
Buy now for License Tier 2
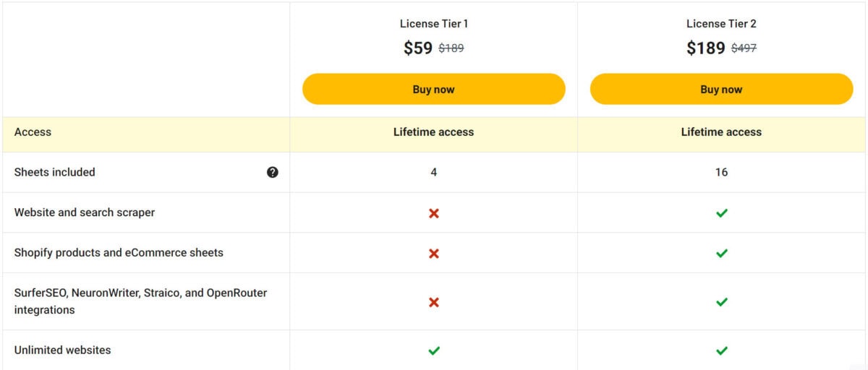tap(722, 89)
